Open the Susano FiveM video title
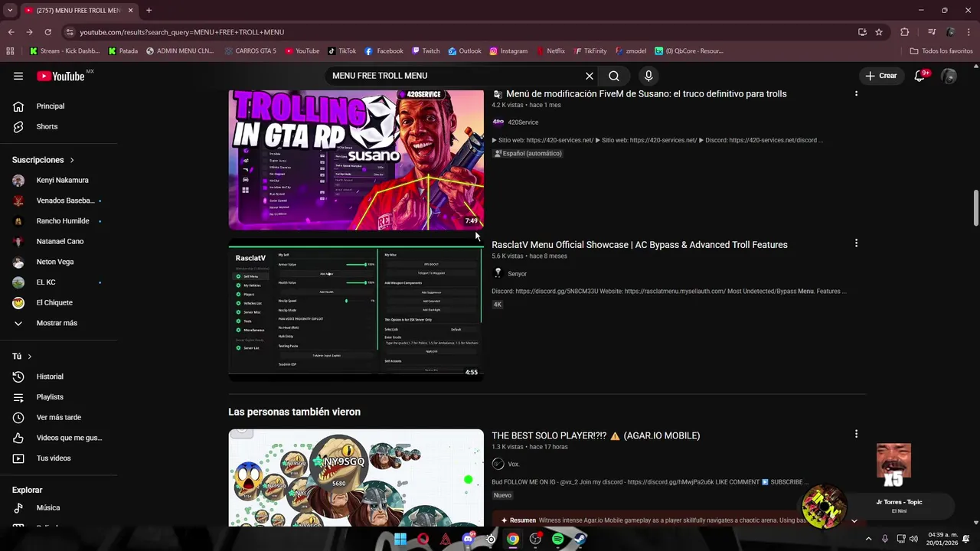980x551 pixels. pyautogui.click(x=646, y=94)
